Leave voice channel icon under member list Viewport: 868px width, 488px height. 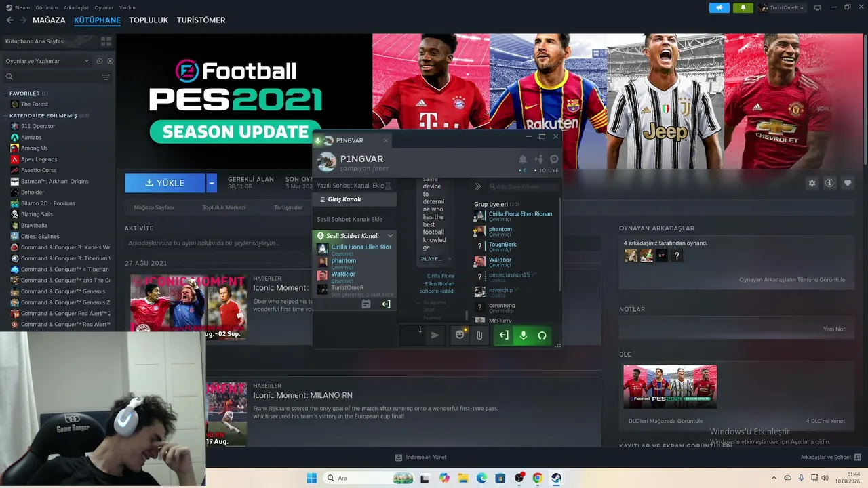click(x=386, y=304)
